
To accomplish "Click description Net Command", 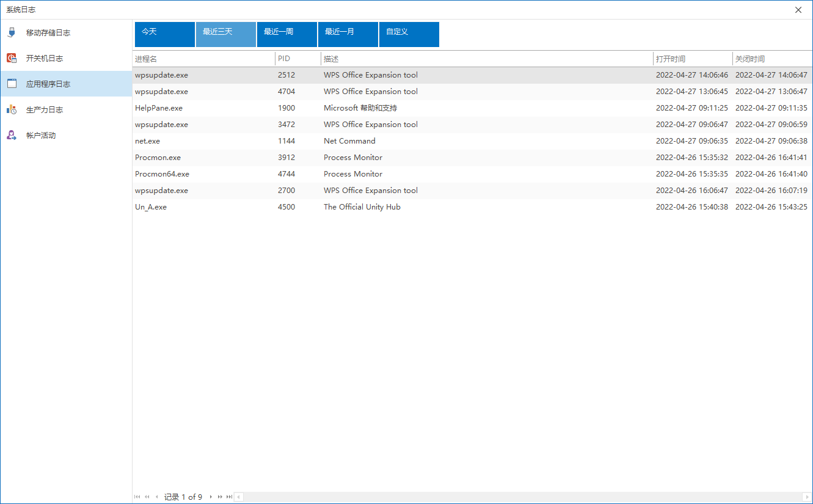I will 349,141.
